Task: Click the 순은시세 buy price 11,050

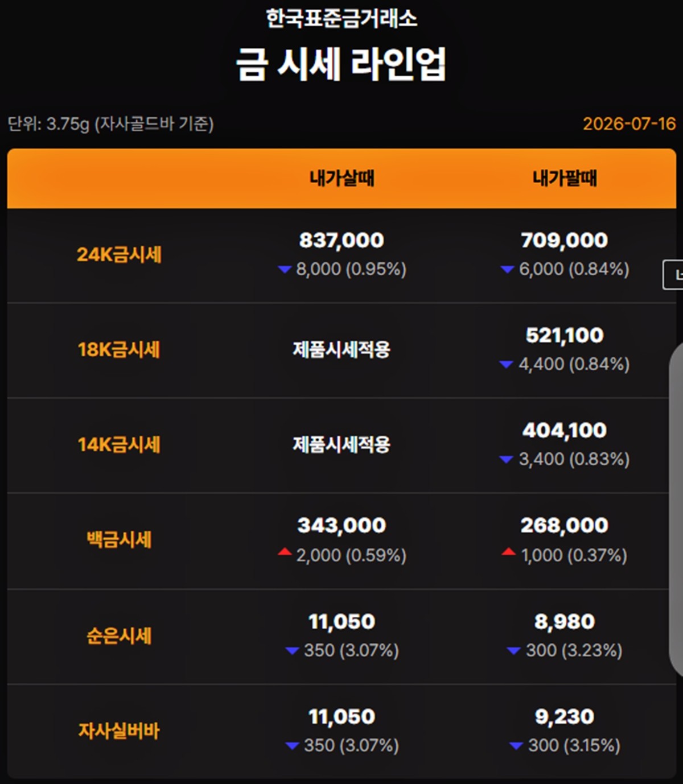Action: coord(341,621)
